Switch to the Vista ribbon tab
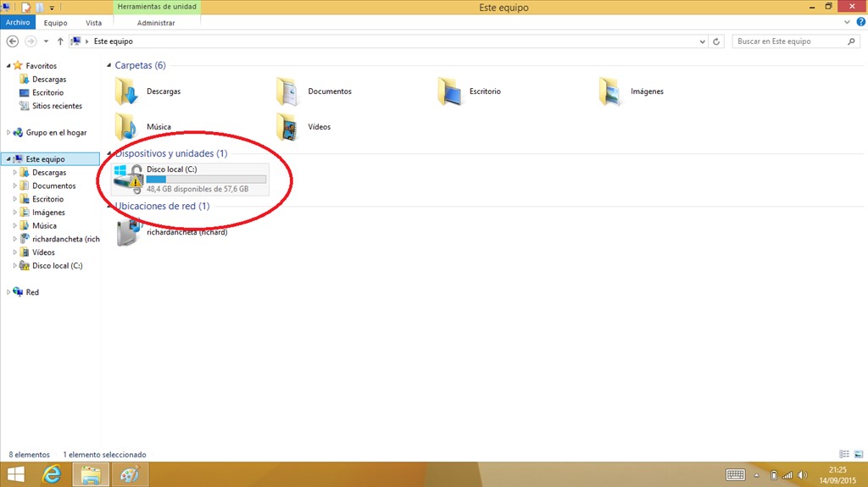868x487 pixels. (x=94, y=23)
